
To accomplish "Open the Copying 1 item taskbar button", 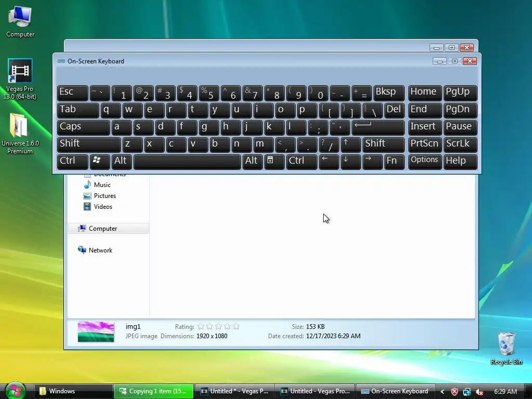I will (x=154, y=391).
